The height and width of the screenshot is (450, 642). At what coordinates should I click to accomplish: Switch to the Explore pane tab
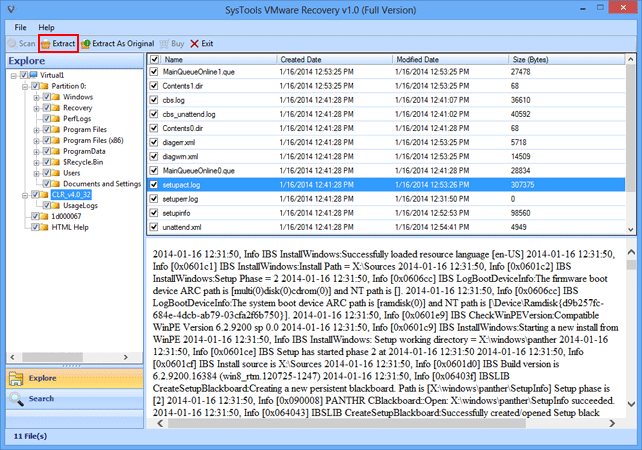[x=75, y=378]
